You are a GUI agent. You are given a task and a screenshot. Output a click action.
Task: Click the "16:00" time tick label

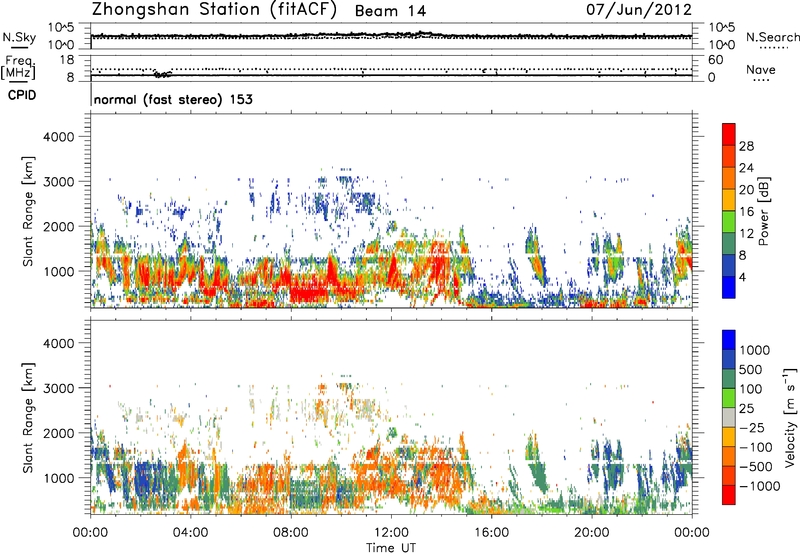[x=491, y=533]
